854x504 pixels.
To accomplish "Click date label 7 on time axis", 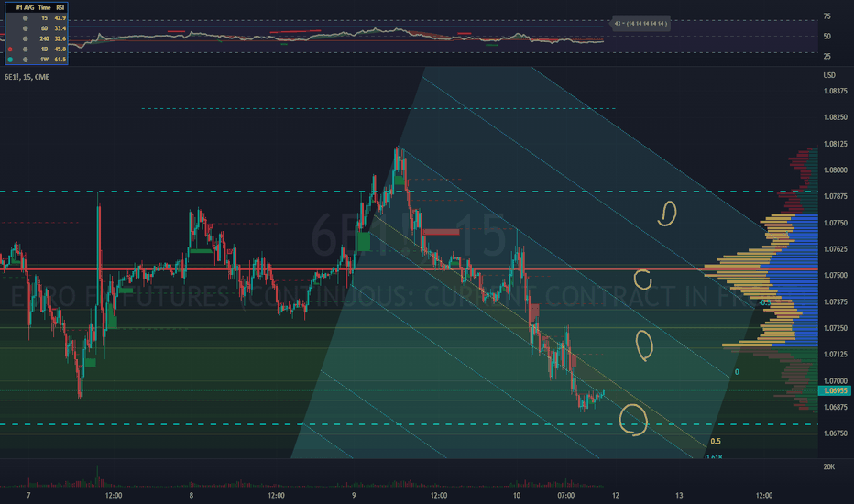I will (28, 495).
